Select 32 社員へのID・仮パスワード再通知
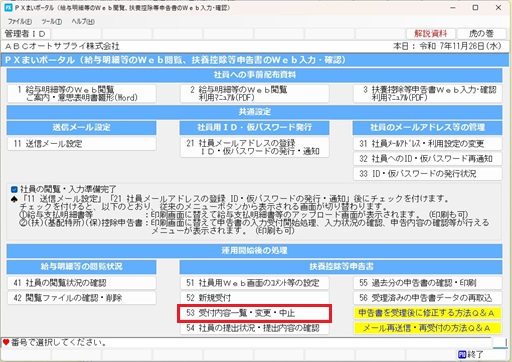The height and width of the screenshot is (362, 512). click(428, 159)
